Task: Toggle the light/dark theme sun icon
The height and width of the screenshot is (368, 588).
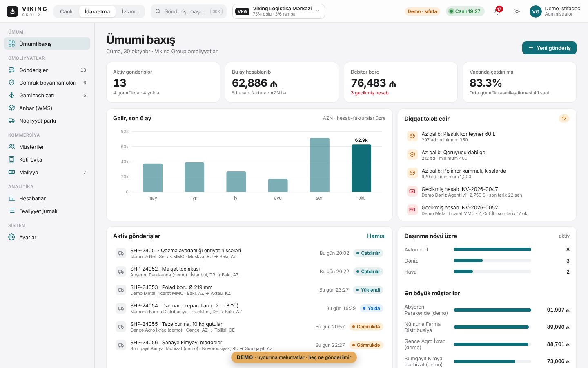Action: pos(517,11)
